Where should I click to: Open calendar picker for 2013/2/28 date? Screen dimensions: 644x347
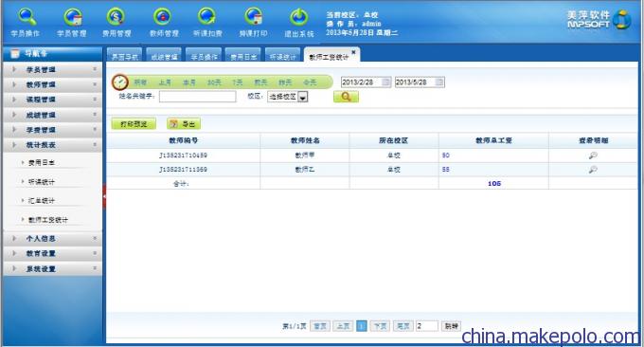coord(386,82)
